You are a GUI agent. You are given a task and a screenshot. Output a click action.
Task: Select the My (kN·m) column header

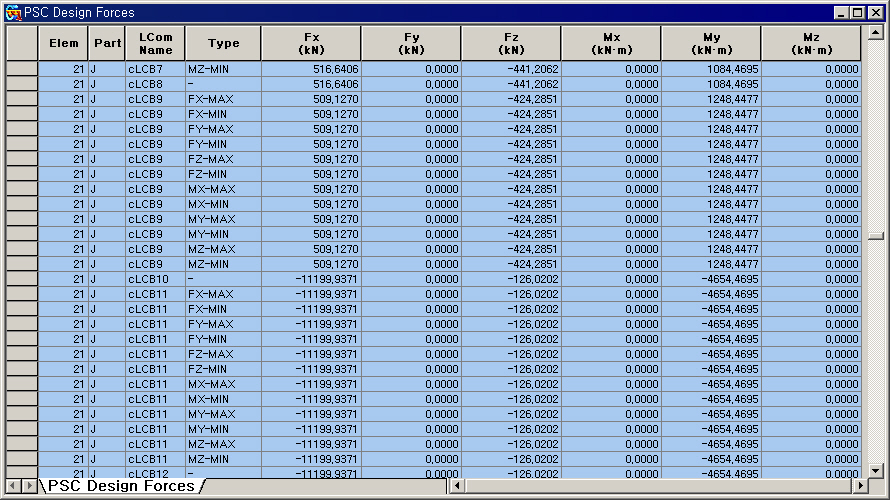pos(710,43)
